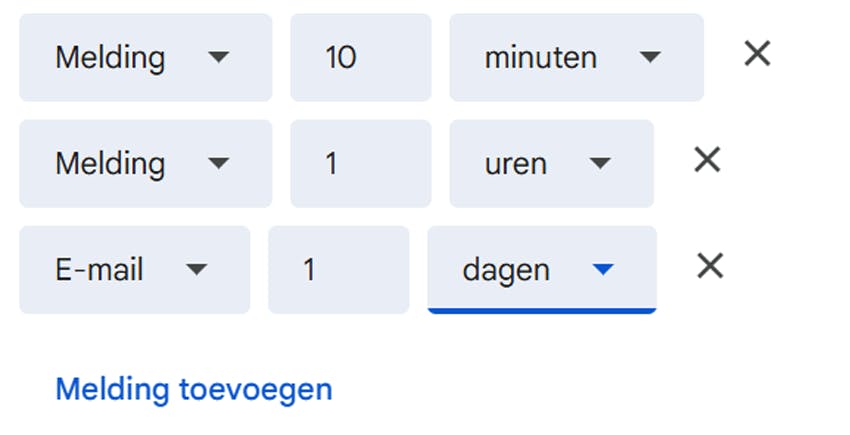Delete the 1 uren notification row
The width and height of the screenshot is (850, 435).
(x=707, y=160)
